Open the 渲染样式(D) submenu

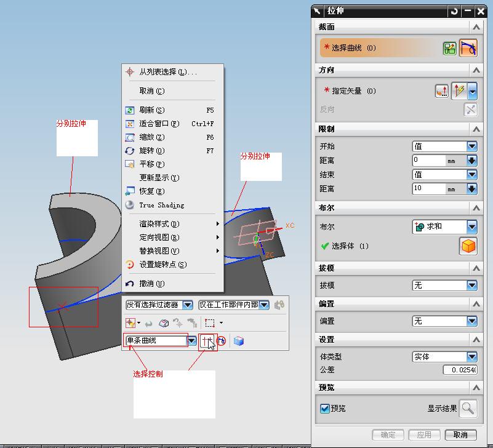coord(172,224)
